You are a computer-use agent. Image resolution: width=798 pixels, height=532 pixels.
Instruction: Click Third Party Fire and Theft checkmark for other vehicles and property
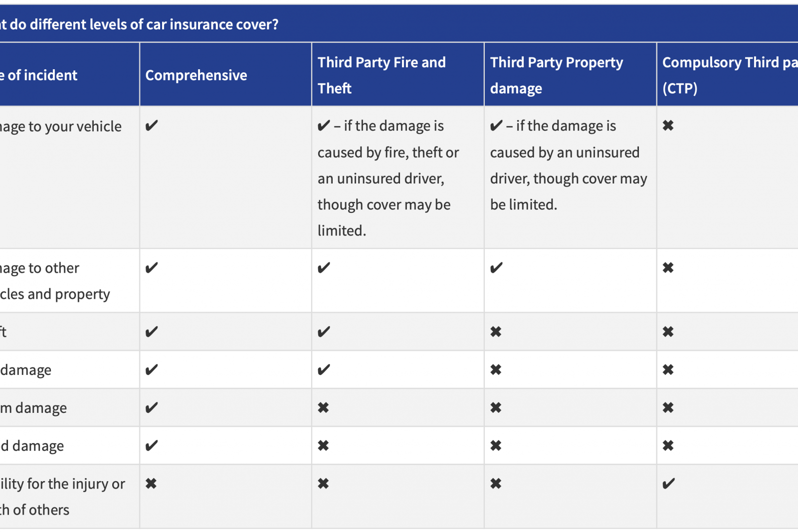coord(324,268)
